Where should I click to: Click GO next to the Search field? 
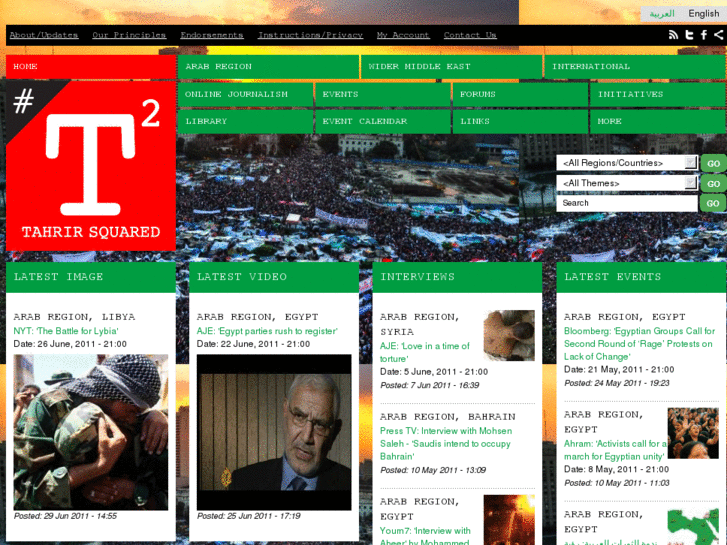[x=713, y=203]
